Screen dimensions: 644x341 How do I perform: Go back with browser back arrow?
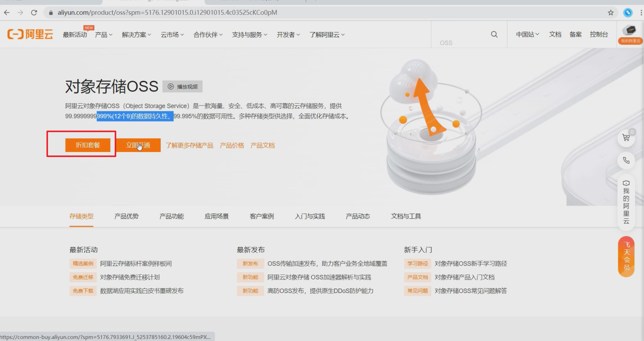[7, 12]
